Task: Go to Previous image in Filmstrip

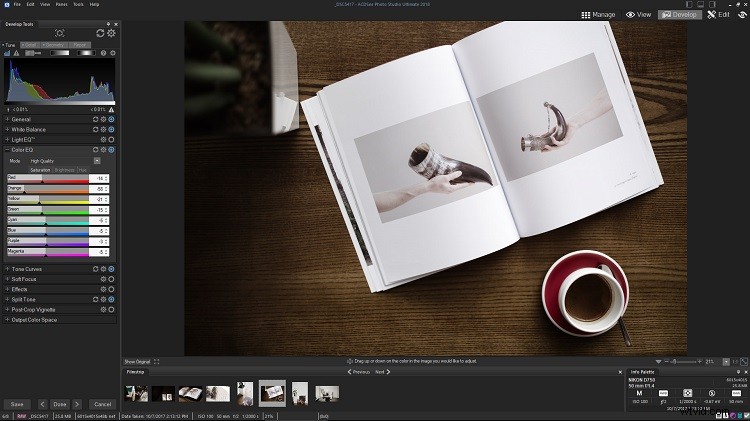Action: pyautogui.click(x=358, y=372)
